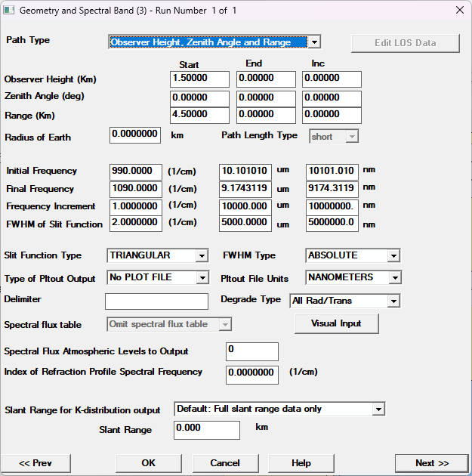This screenshot has width=472, height=476.
Task: Click Final Frequency 1/cm field
Action: coord(136,190)
